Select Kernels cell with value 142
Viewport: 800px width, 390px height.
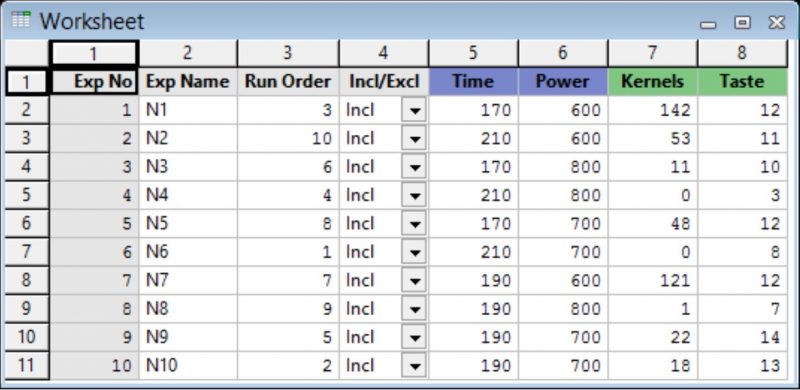(x=653, y=110)
